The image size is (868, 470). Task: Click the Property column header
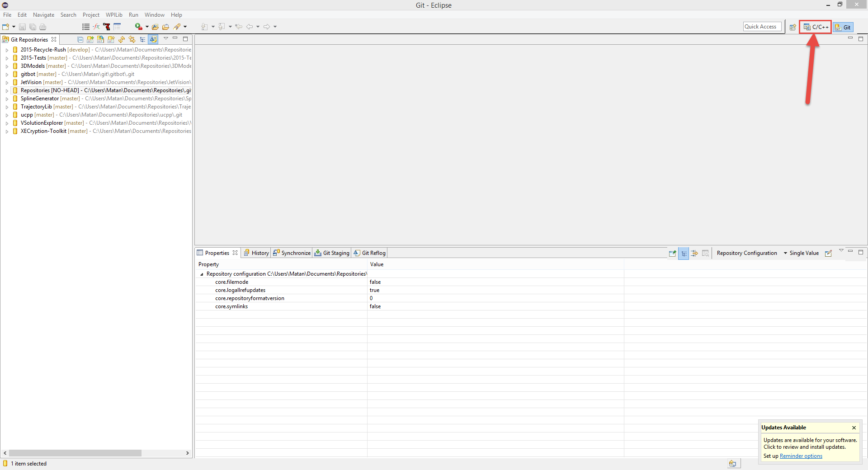point(281,264)
